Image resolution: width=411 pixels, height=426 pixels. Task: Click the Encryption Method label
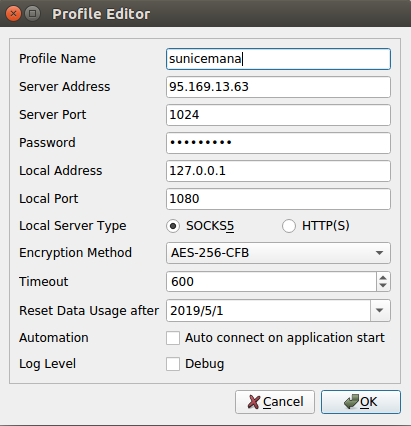(x=75, y=253)
